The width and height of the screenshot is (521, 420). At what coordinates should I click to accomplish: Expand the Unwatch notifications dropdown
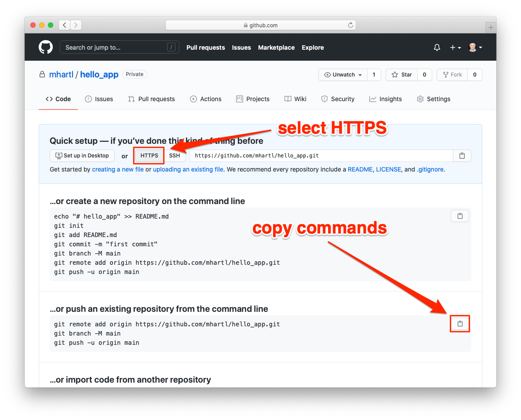coord(342,75)
